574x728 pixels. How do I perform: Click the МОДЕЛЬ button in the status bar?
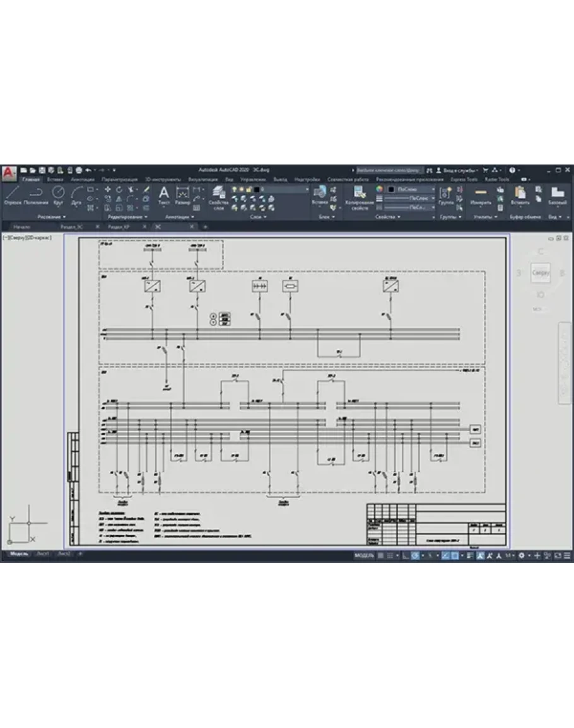click(365, 555)
